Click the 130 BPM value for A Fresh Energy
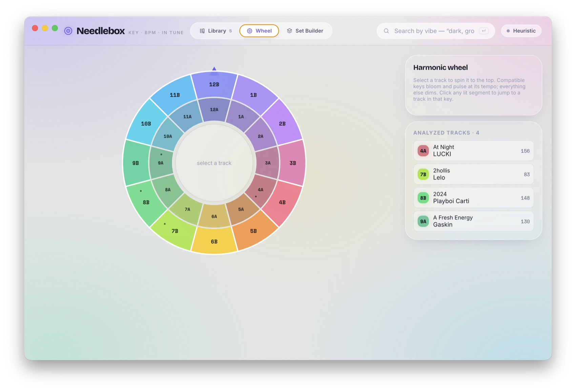Screen dimensions: 576x392 pos(525,222)
